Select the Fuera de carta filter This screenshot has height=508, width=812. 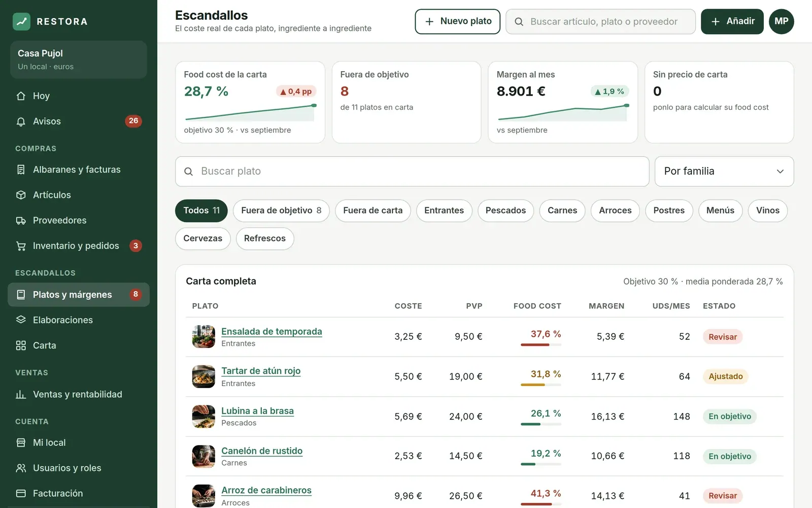tap(373, 211)
